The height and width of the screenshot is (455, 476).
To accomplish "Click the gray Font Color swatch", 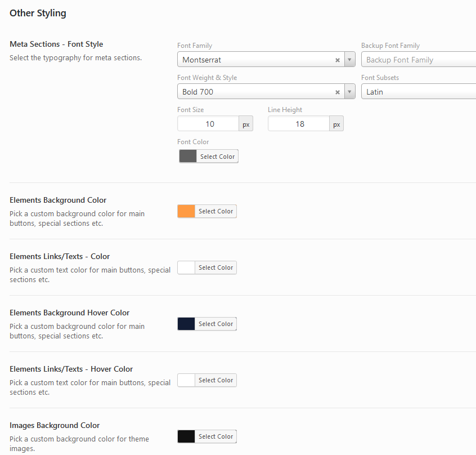I will 188,157.
